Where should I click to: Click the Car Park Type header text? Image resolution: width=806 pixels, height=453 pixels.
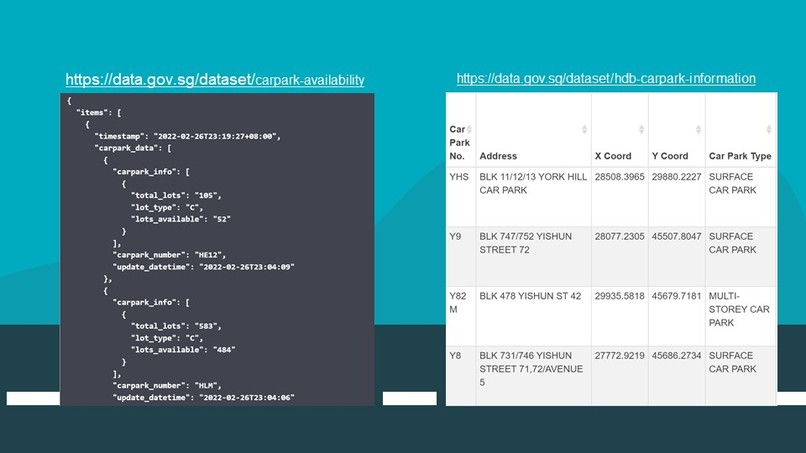(x=740, y=156)
